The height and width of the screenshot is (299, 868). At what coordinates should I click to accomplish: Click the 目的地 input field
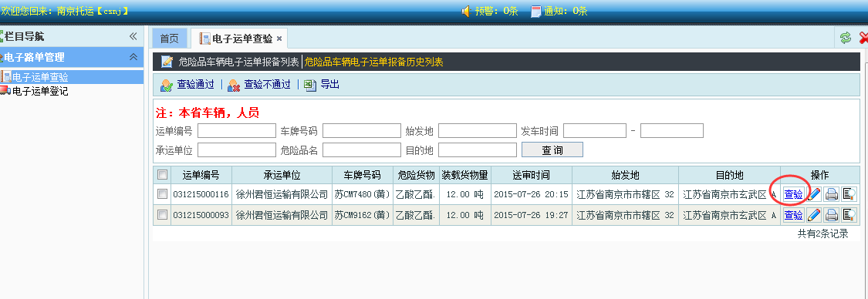pyautogui.click(x=477, y=149)
